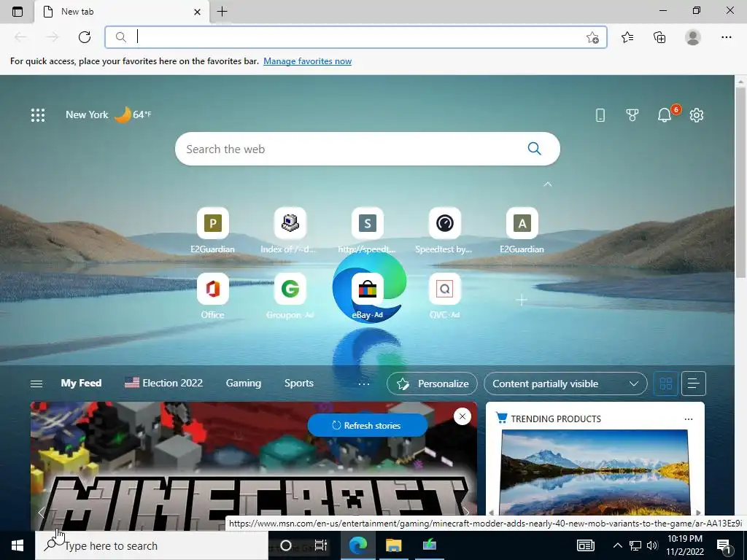The height and width of the screenshot is (560, 747).
Task: Open the tab actions menu icon
Action: [x=18, y=12]
